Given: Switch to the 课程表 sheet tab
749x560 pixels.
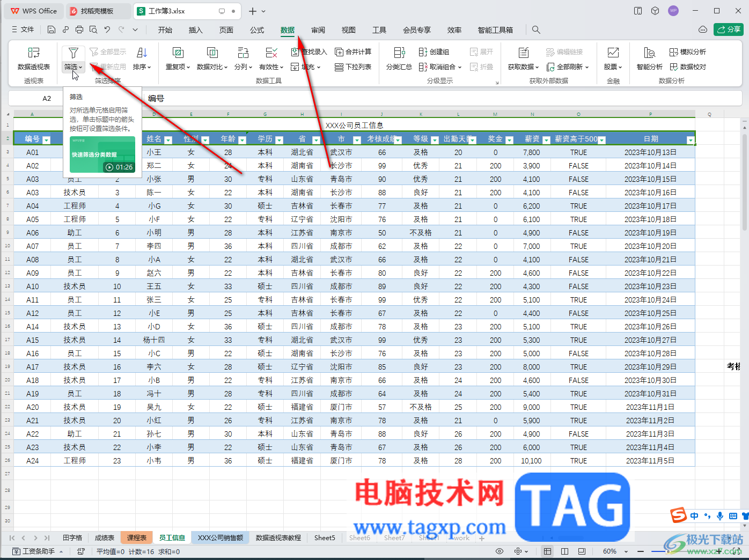Looking at the screenshot, I should pos(137,537).
